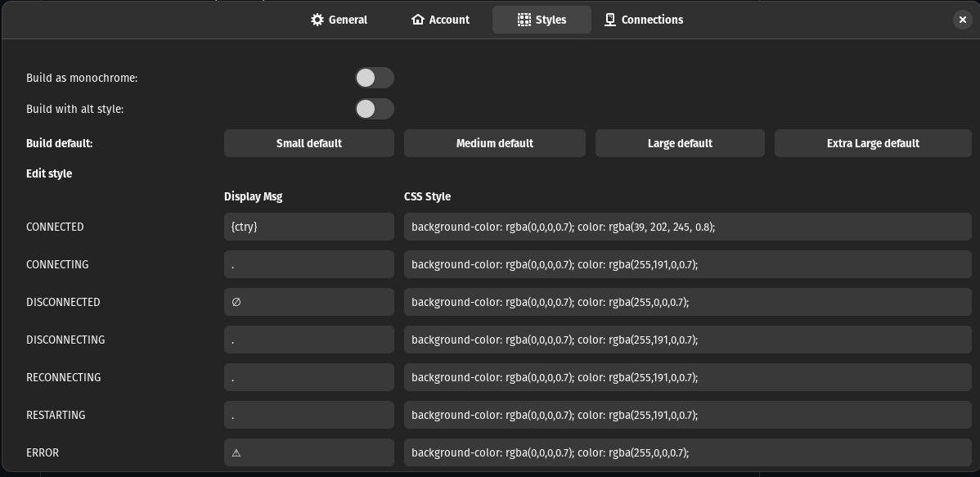Select the Styles tab
Screen dimensions: 980x477
tap(542, 20)
